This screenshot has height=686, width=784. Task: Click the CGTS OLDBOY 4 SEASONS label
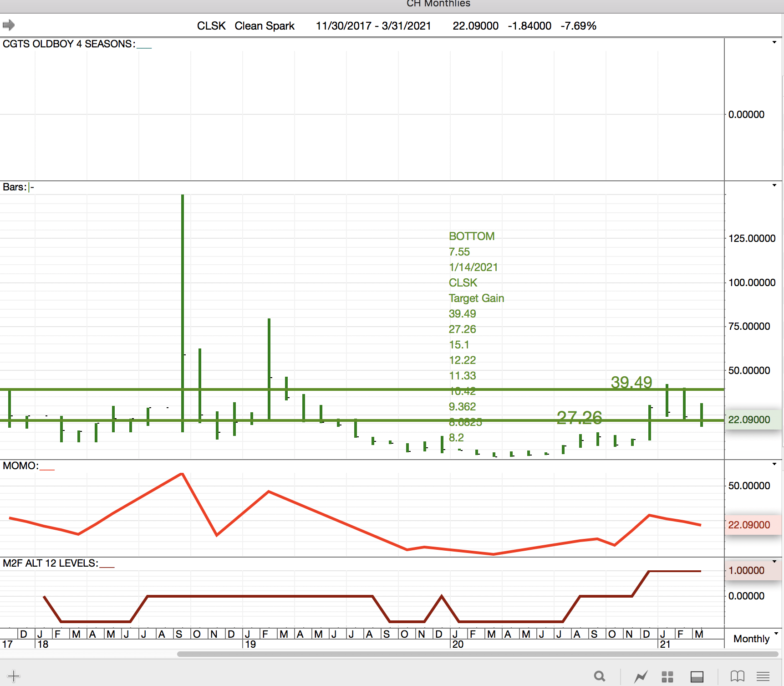click(x=69, y=44)
